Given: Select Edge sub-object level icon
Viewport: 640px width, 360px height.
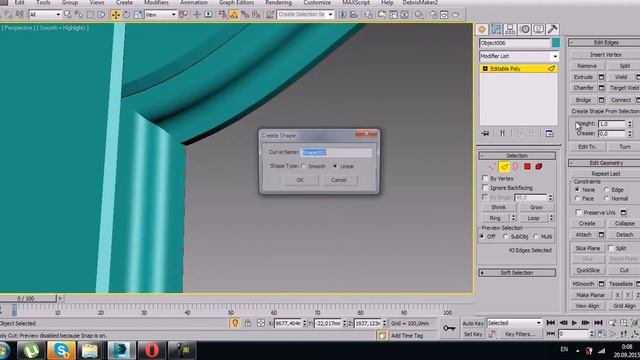Looking at the screenshot, I should coord(504,167).
